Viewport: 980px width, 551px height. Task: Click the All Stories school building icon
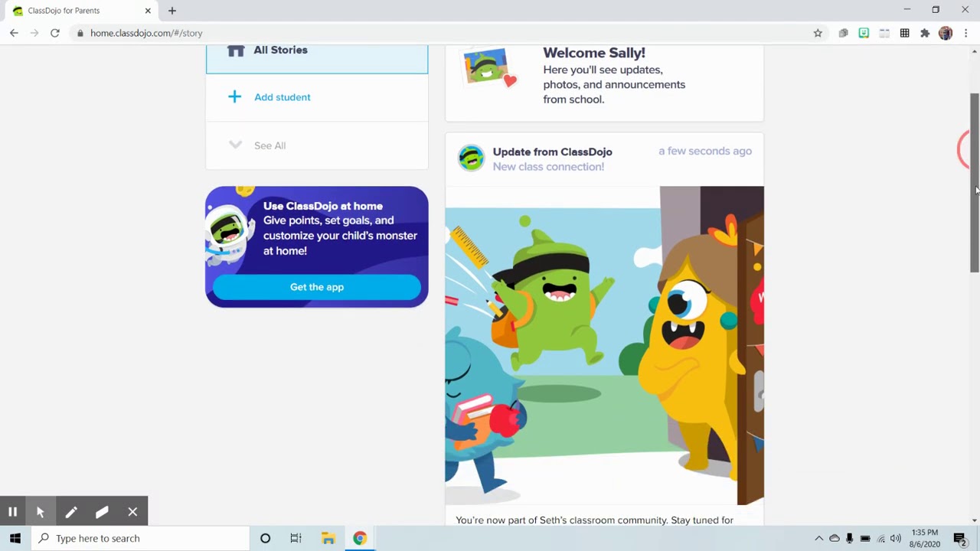[236, 51]
